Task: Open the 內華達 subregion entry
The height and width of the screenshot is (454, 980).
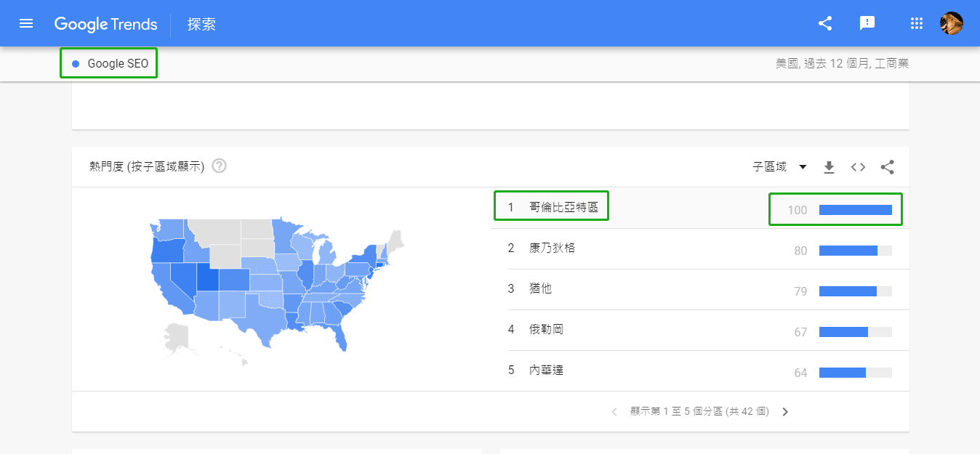Action: 546,370
